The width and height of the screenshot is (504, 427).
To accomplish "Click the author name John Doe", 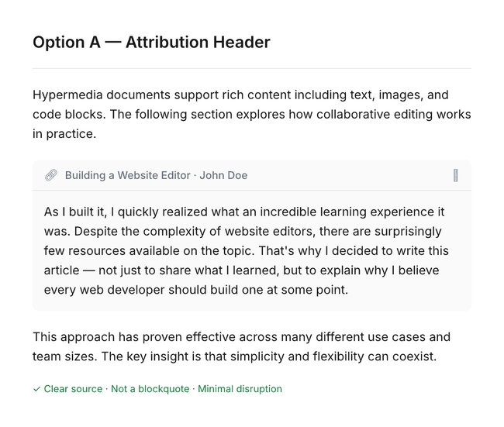I will pyautogui.click(x=223, y=175).
